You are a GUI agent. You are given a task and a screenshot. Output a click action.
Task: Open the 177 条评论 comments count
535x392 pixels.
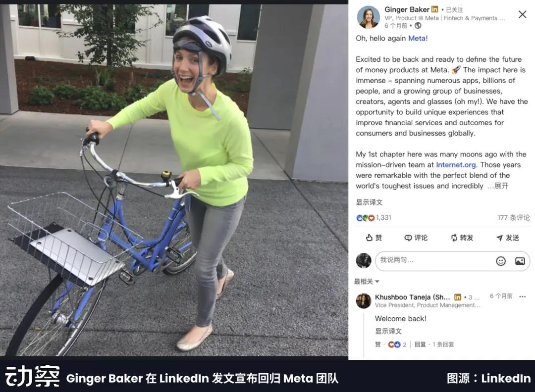514,217
